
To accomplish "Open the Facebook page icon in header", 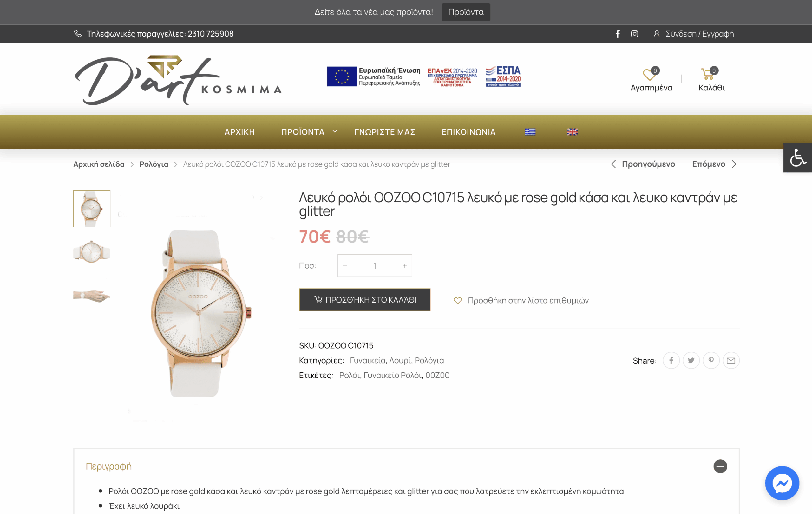I will pos(618,34).
